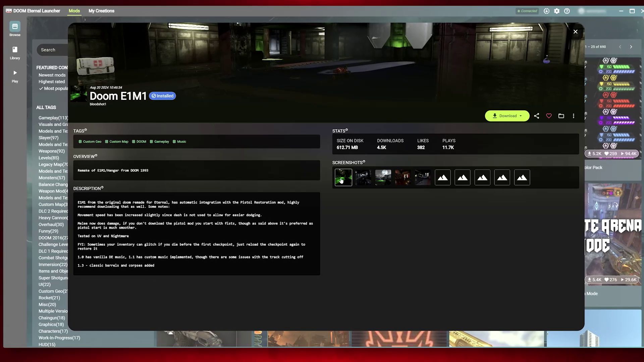Filter by Weapons(92) tag
The height and width of the screenshot is (362, 644).
point(52,151)
